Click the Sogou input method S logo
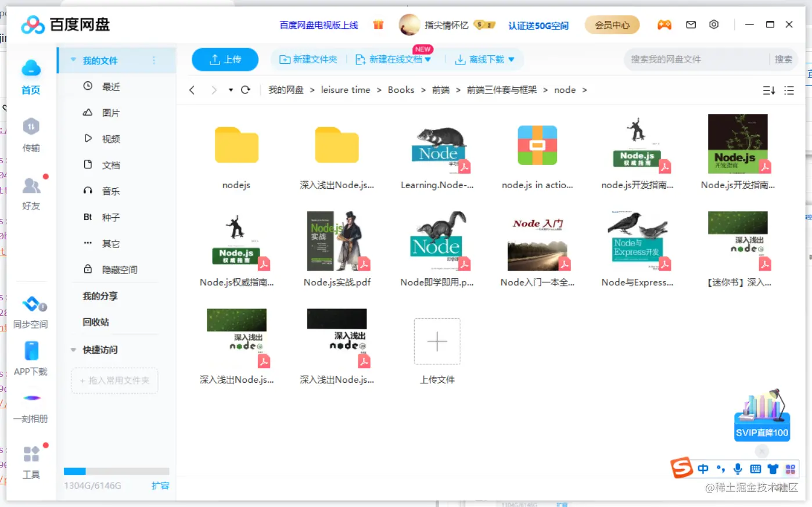This screenshot has width=812, height=507. [681, 468]
